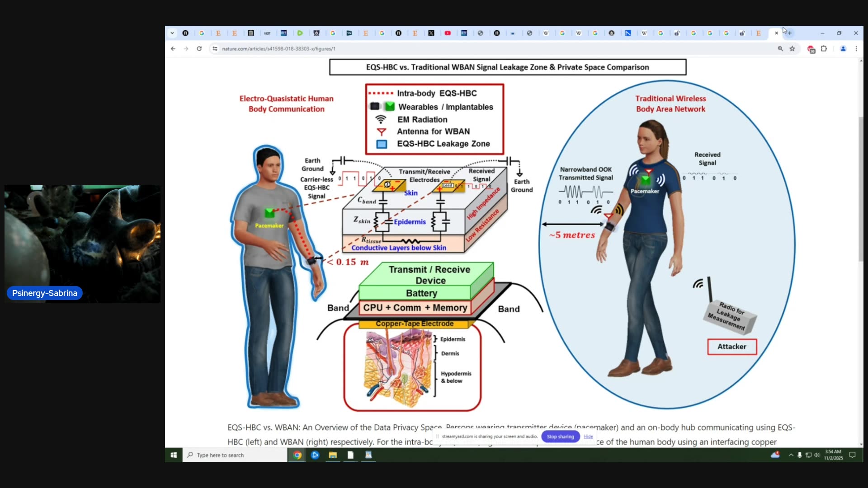Click the Stop sharing button
The width and height of the screenshot is (868, 488).
[x=560, y=436]
